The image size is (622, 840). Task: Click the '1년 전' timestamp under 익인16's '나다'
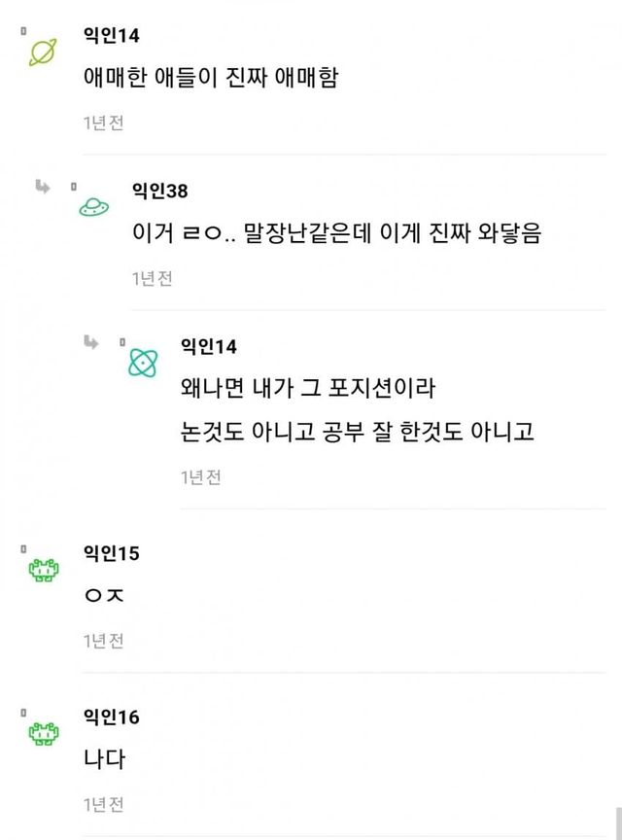pos(104,804)
